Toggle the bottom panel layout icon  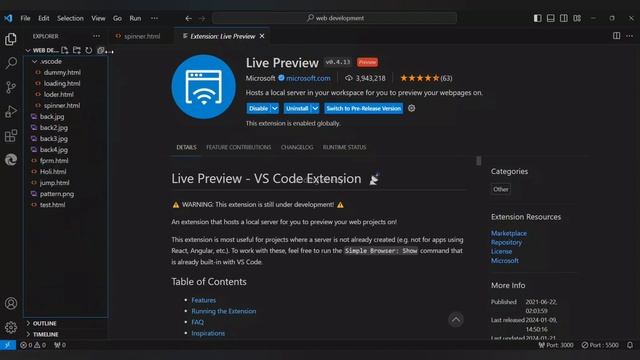pyautogui.click(x=551, y=18)
